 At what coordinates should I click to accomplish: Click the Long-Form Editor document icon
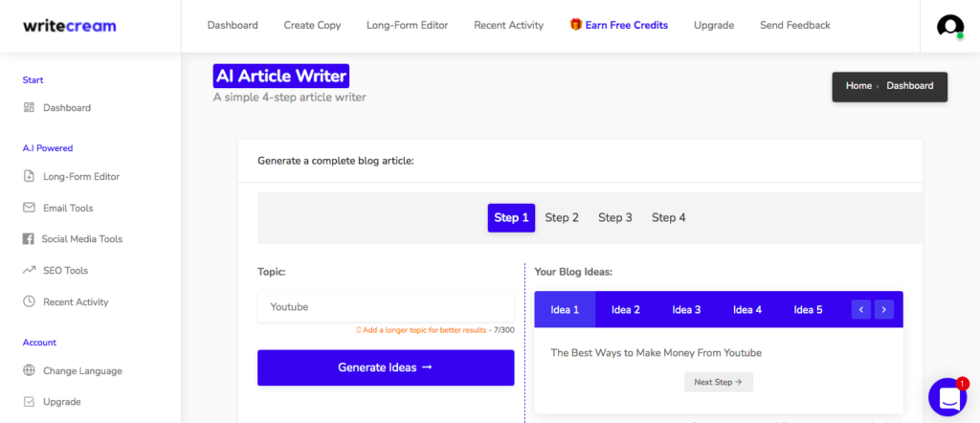coord(29,176)
